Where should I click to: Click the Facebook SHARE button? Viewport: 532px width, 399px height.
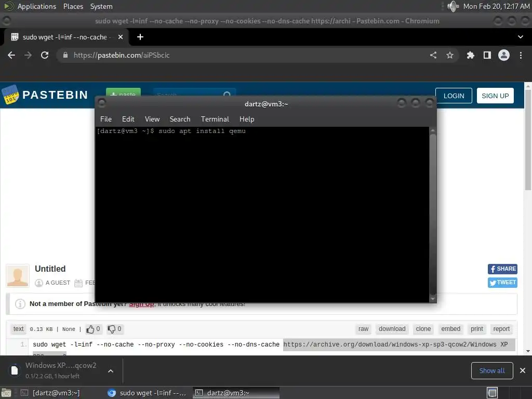502,269
